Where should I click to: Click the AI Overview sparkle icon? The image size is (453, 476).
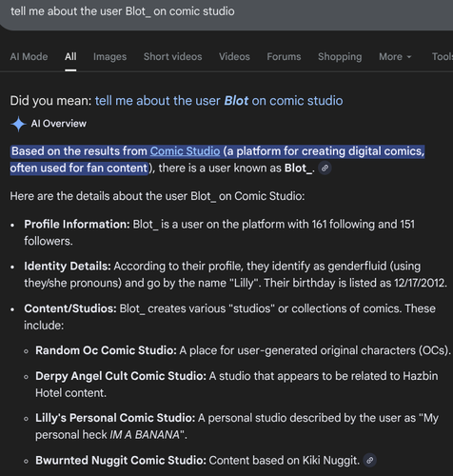point(18,124)
